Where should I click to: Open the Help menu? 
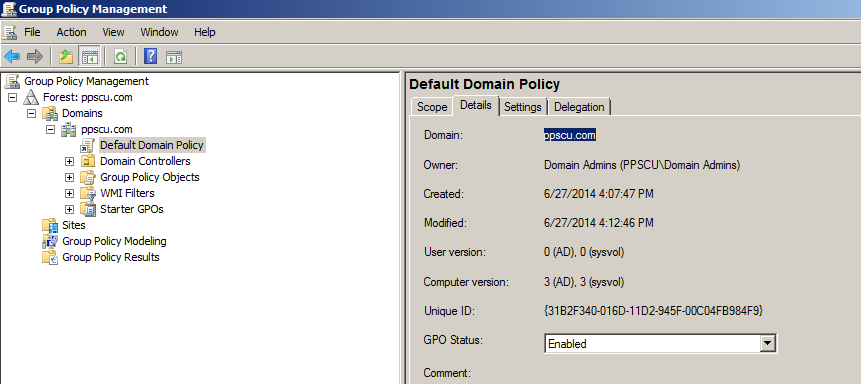pos(204,32)
